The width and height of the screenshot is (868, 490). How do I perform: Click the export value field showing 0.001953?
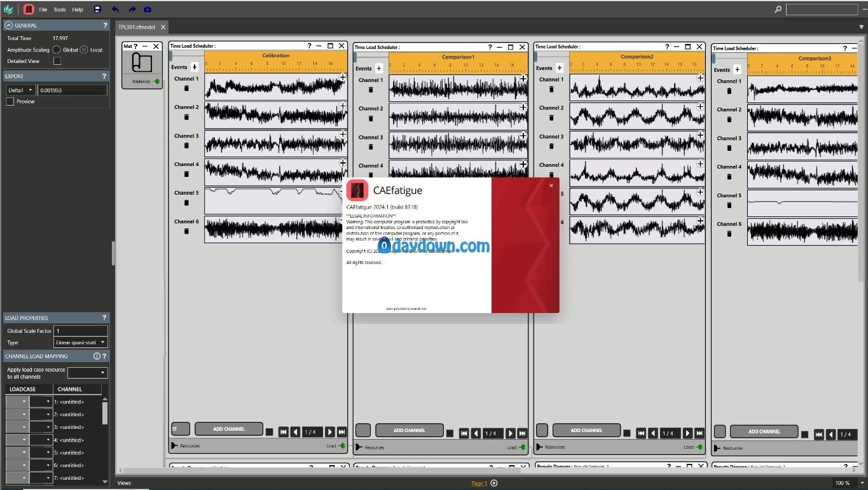(x=72, y=90)
